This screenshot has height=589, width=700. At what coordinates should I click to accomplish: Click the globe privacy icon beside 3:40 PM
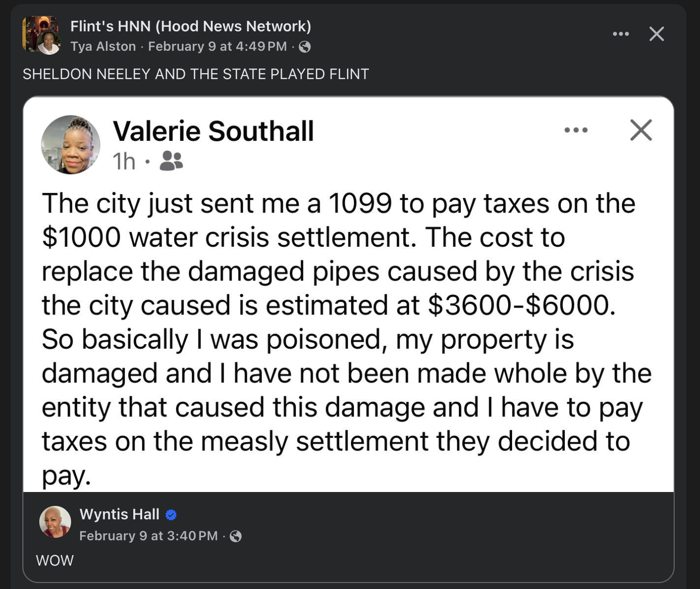pos(236,536)
